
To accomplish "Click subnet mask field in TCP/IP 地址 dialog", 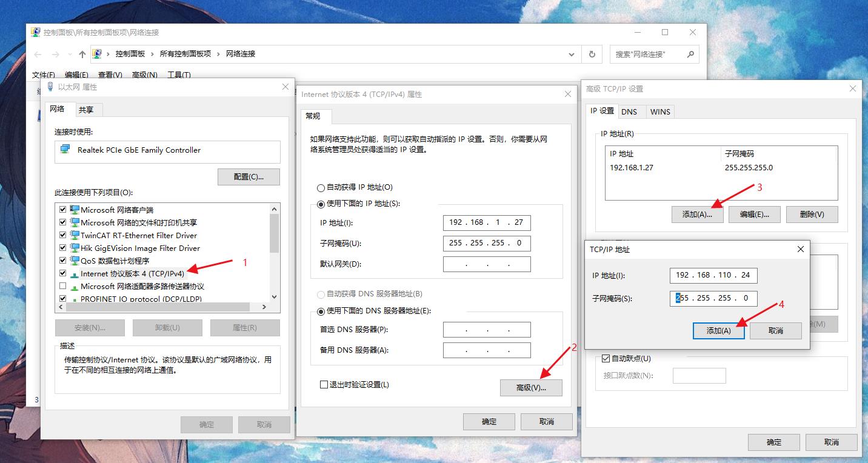I will 713,298.
